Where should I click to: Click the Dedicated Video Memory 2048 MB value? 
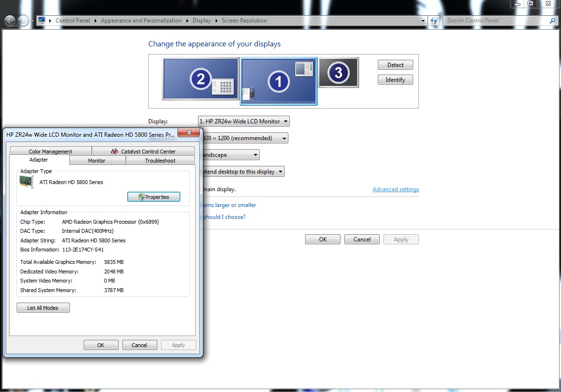pos(114,272)
